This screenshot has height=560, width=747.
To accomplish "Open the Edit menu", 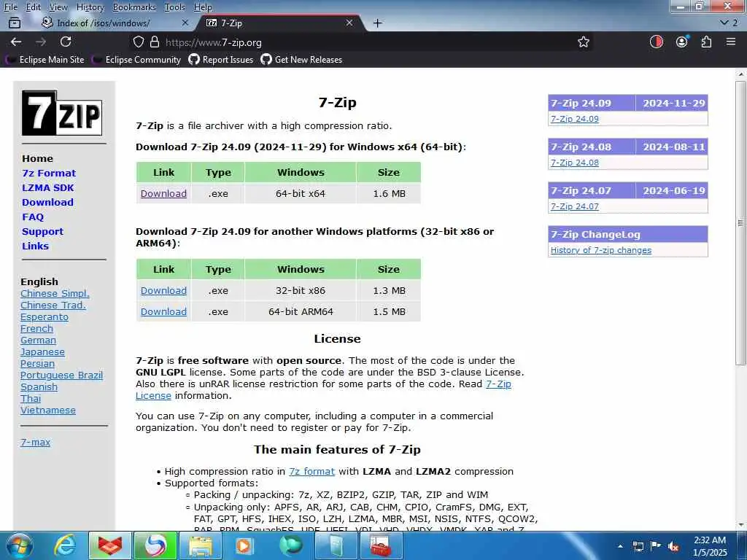I will click(34, 7).
